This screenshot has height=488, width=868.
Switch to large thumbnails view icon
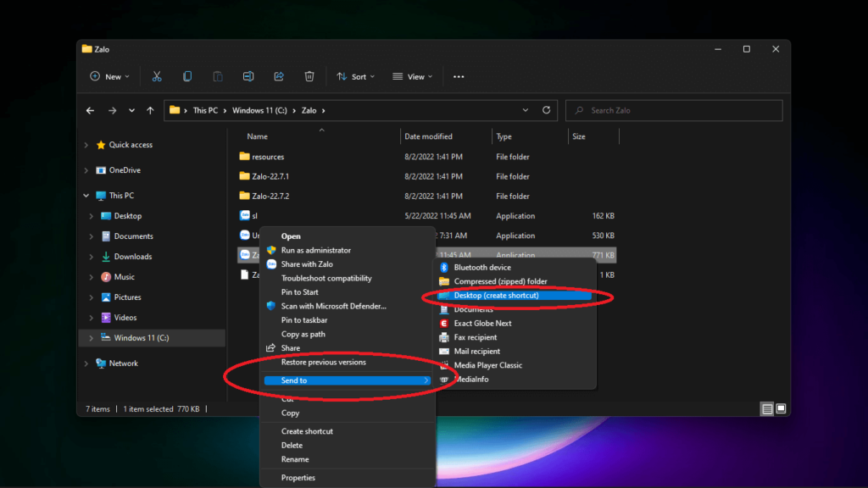point(782,409)
